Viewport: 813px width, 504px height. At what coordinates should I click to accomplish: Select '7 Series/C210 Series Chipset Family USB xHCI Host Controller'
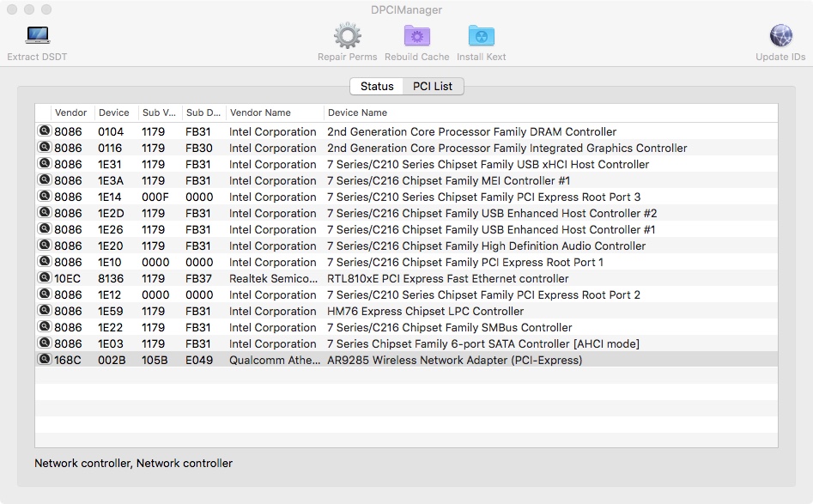click(488, 164)
